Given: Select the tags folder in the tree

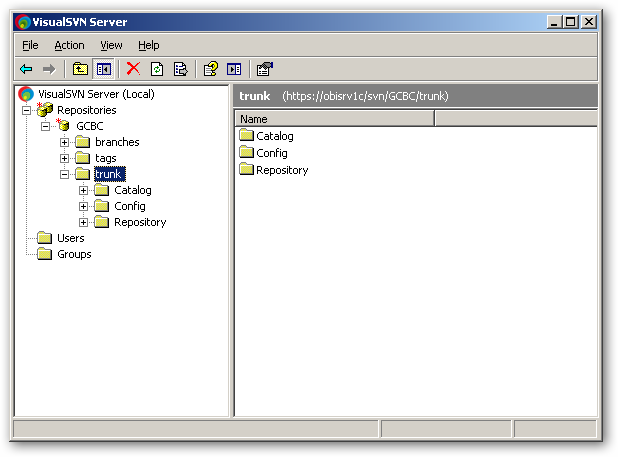Looking at the screenshot, I should point(106,158).
